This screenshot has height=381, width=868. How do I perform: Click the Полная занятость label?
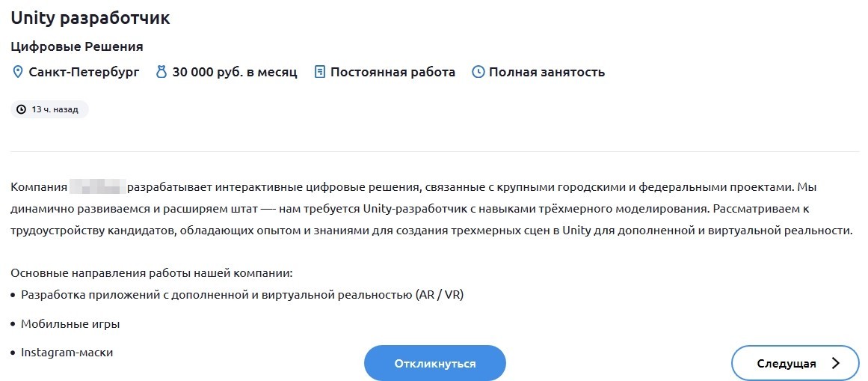click(x=547, y=73)
